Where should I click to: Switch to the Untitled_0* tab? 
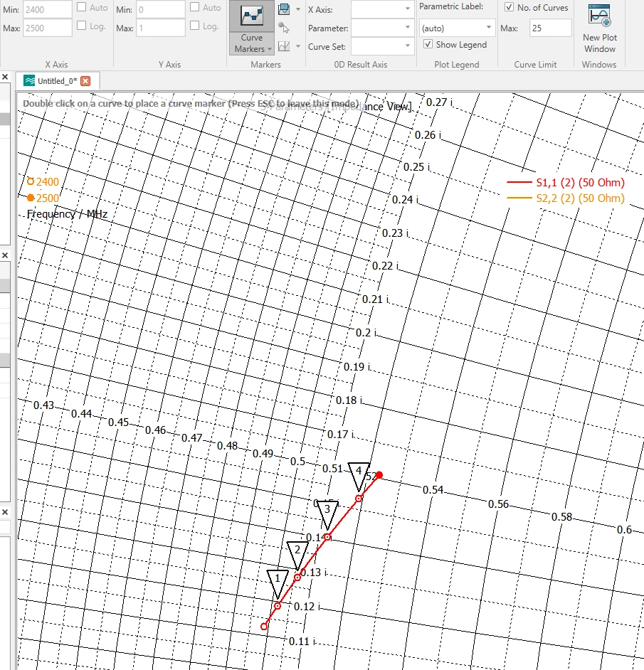(58, 81)
